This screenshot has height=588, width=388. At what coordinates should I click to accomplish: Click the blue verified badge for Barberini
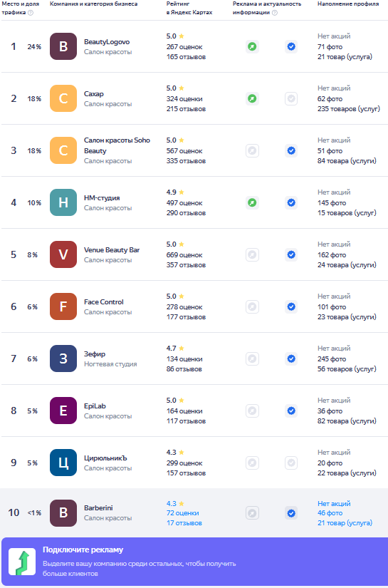[x=291, y=513]
